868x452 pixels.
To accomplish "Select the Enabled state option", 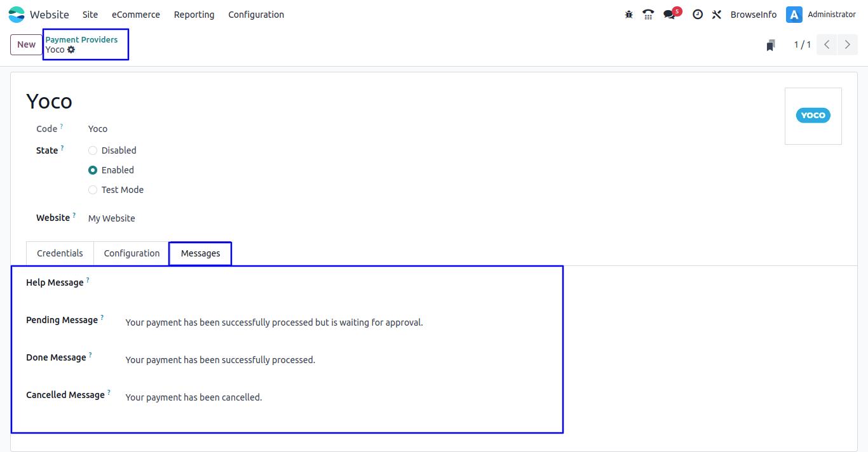I will point(93,170).
